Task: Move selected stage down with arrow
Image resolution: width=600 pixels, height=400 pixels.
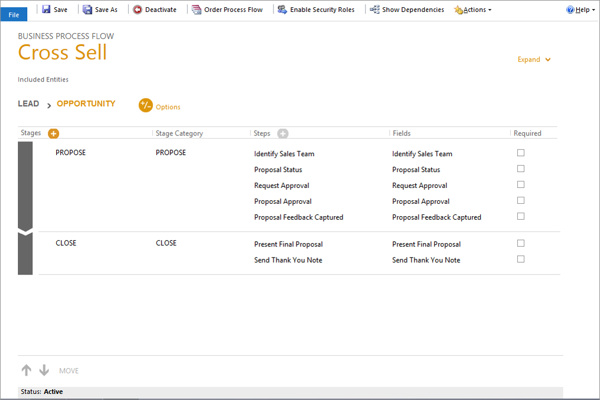Action: pos(44,370)
